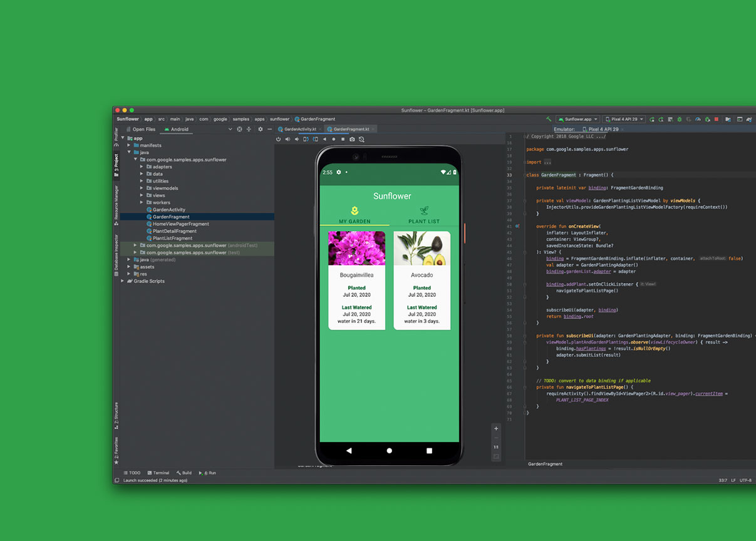Rotate the emulator left

coord(306,139)
